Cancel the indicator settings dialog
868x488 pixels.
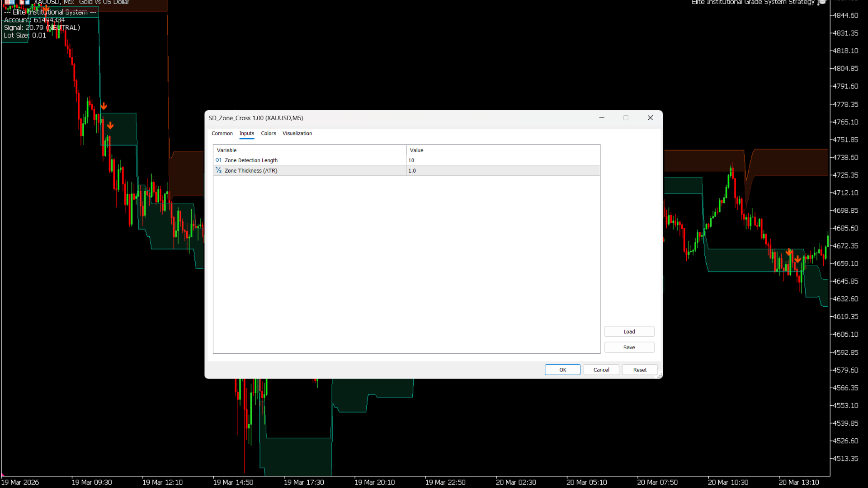tap(601, 370)
